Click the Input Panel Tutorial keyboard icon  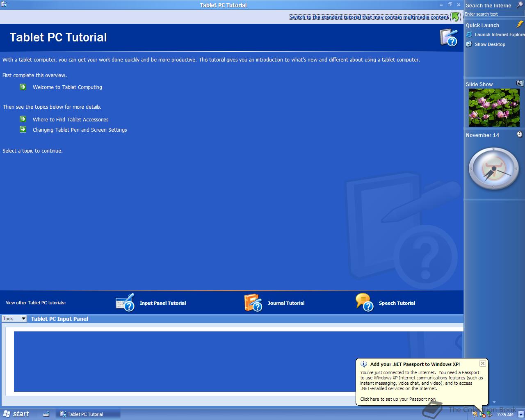125,302
